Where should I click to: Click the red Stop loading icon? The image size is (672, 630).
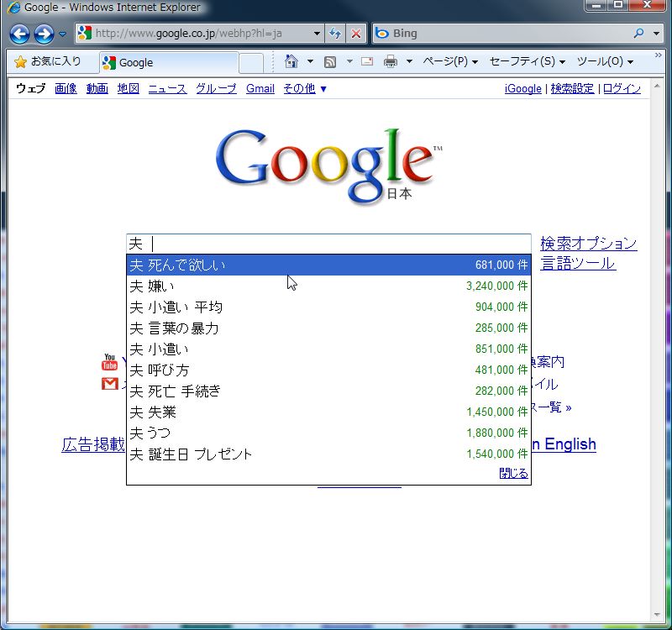coord(356,34)
